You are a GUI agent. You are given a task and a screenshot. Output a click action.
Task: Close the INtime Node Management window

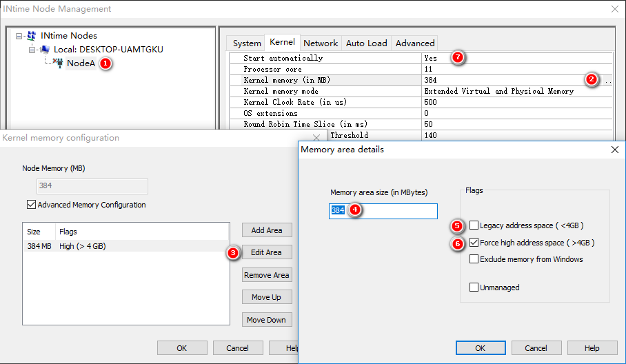pyautogui.click(x=615, y=9)
